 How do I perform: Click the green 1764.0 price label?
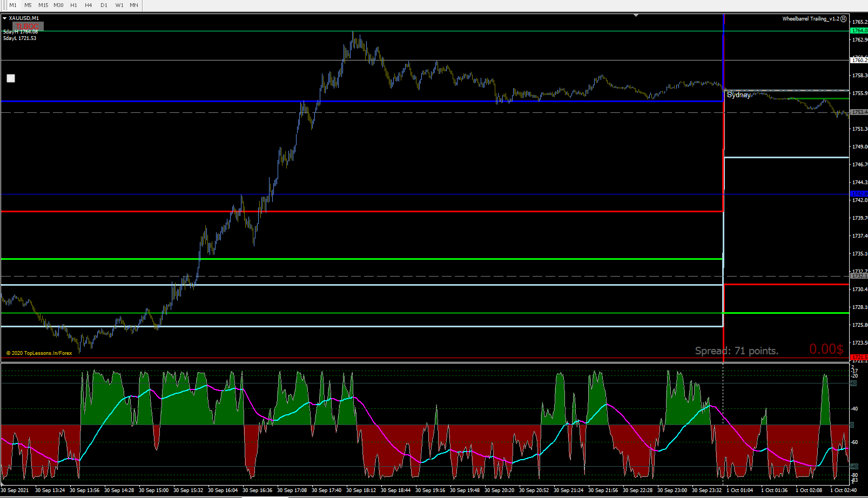point(859,31)
